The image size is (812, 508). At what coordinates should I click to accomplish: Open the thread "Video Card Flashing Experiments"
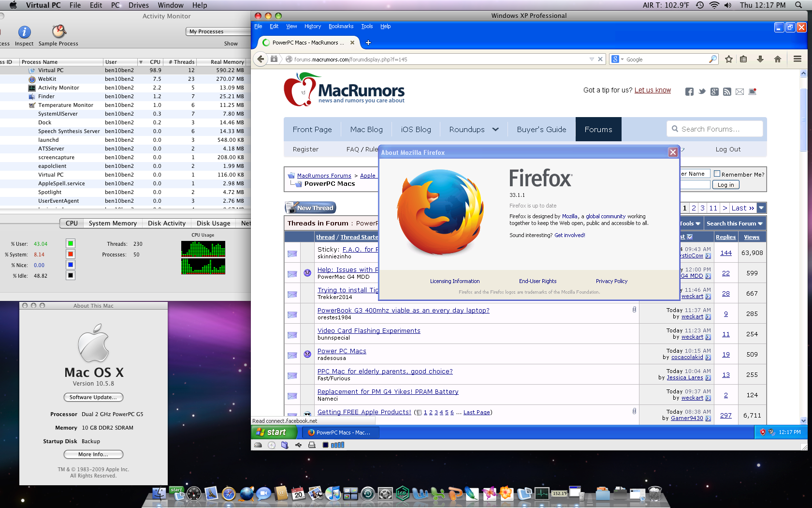point(369,330)
